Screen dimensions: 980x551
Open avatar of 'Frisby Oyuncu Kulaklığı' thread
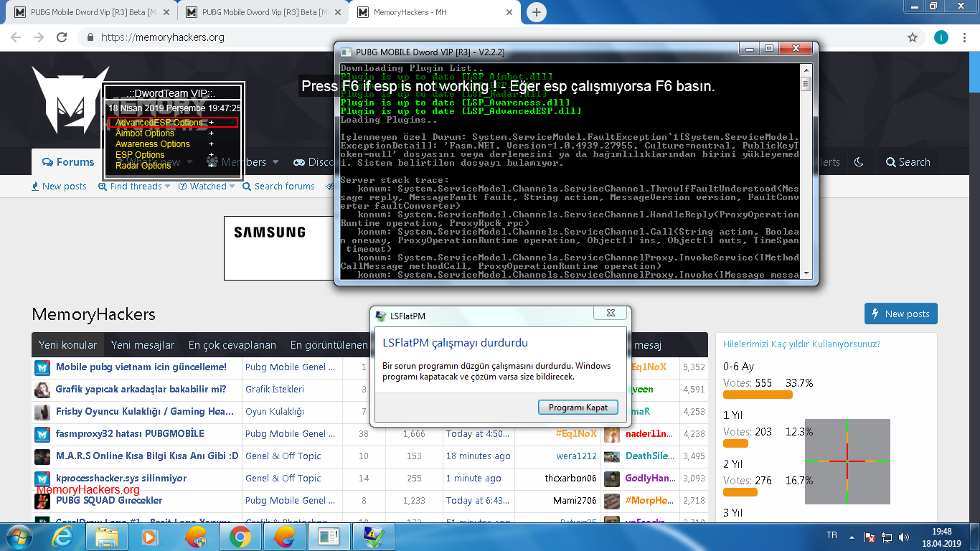(x=42, y=412)
